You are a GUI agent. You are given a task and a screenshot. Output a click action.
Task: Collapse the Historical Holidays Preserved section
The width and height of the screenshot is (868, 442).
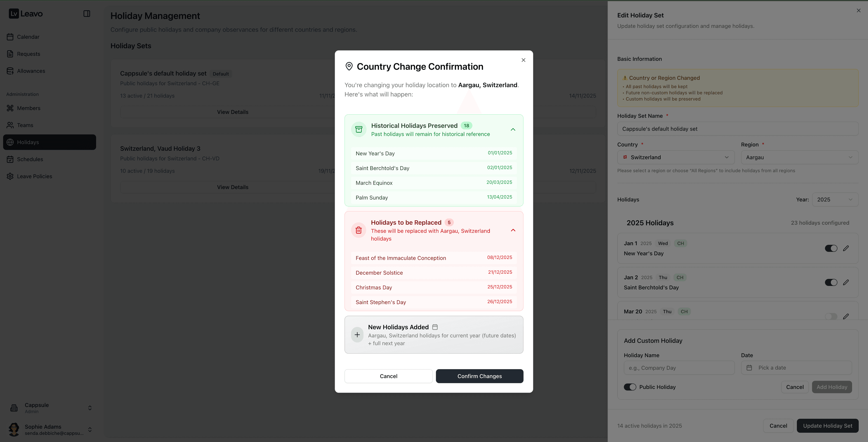(x=513, y=129)
